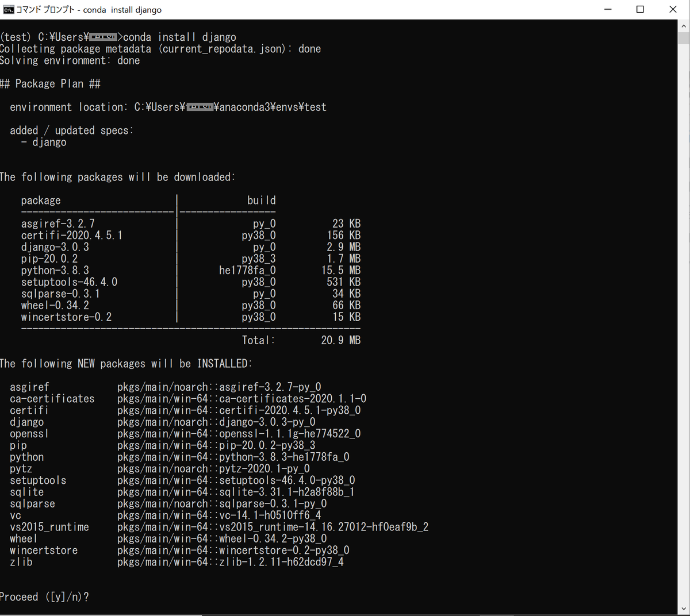
Task: Click the command prompt icon in the title bar
Action: (x=9, y=9)
